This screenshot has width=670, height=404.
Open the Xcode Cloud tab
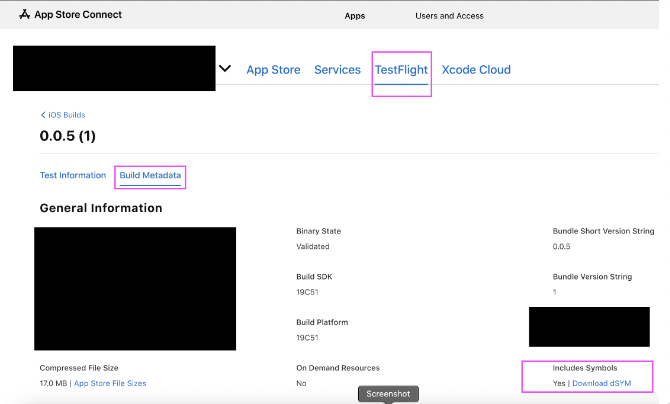pos(476,70)
